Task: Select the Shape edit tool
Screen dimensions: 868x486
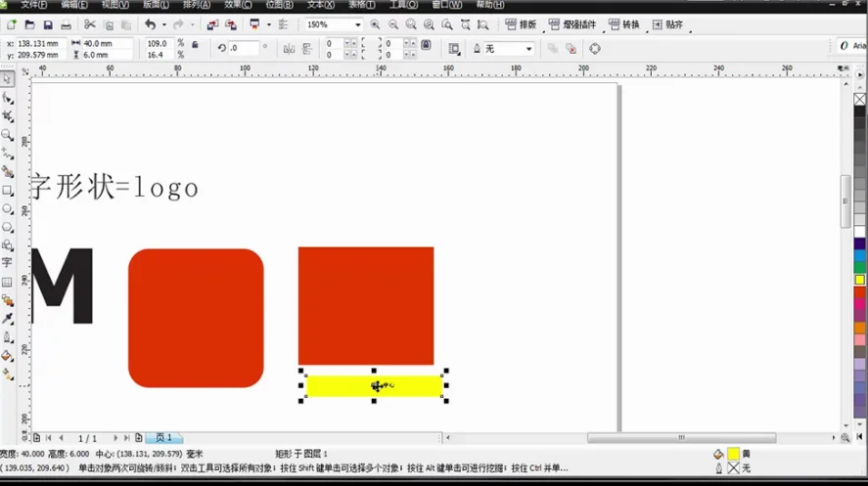Action: [7, 98]
